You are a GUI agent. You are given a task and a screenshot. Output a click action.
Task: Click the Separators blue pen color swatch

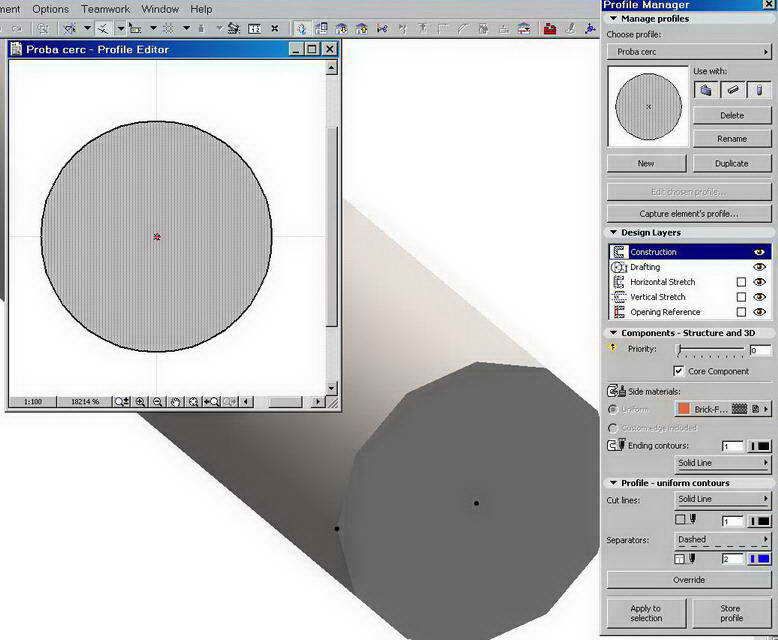click(x=760, y=559)
